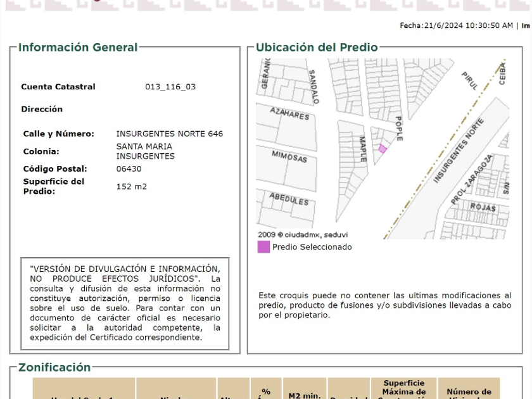Click the Ubicación del Predio heading
The height and width of the screenshot is (399, 532).
point(317,47)
